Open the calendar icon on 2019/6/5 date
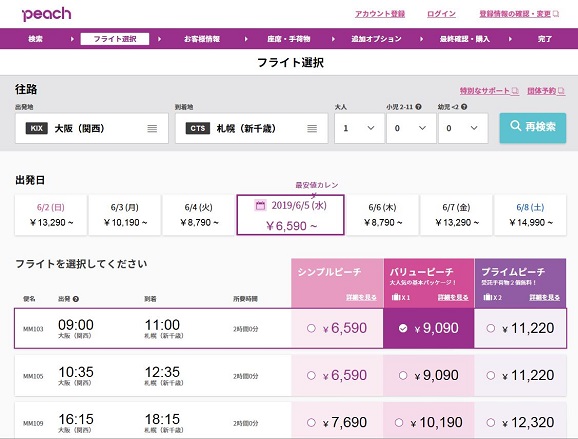Image resolution: width=578 pixels, height=439 pixels. coord(260,205)
